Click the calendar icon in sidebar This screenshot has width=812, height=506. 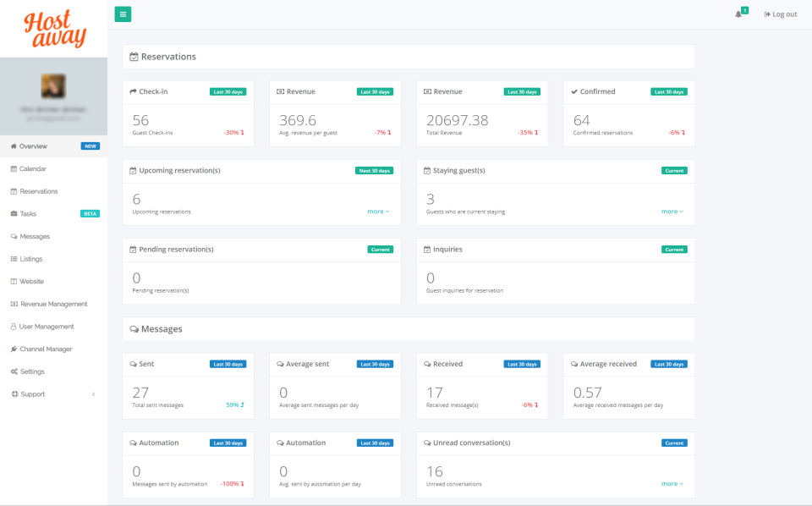tap(14, 169)
